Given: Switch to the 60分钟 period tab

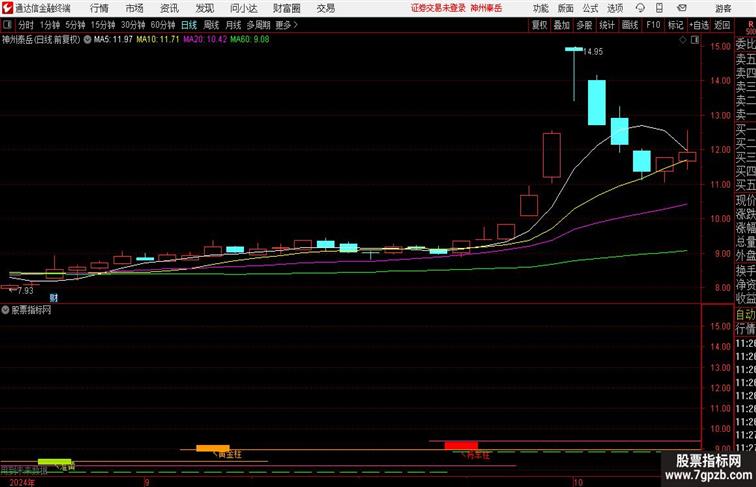Looking at the screenshot, I should pyautogui.click(x=163, y=25).
